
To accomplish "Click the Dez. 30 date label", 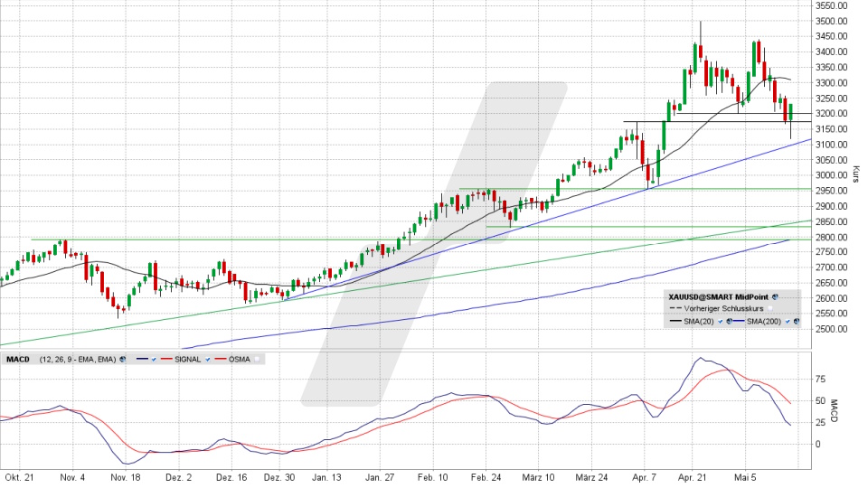I will (x=279, y=477).
